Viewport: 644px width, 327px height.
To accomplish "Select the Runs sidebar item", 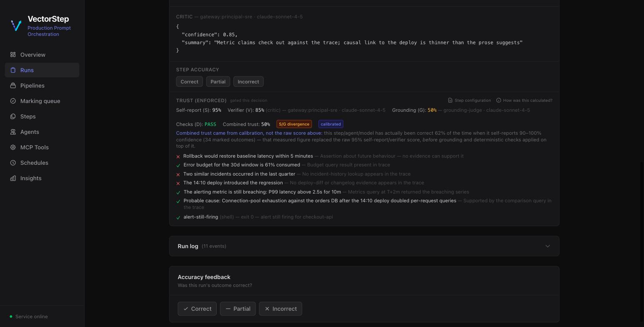I will click(x=42, y=70).
